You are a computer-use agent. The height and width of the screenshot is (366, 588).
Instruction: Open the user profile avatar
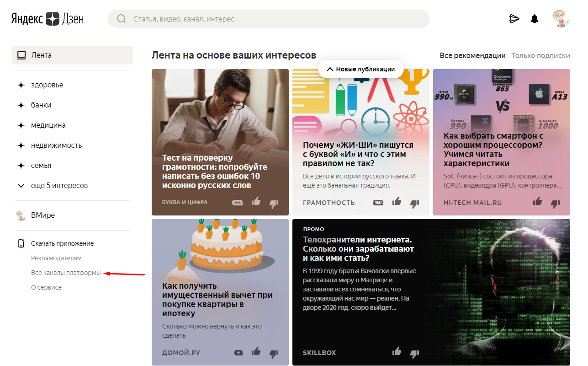point(560,19)
